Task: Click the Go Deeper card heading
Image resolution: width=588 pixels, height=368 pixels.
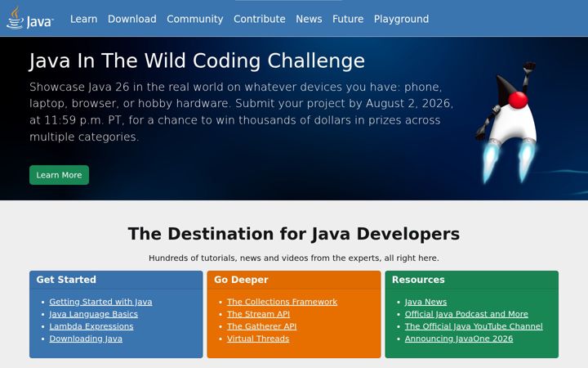Action: [x=241, y=280]
